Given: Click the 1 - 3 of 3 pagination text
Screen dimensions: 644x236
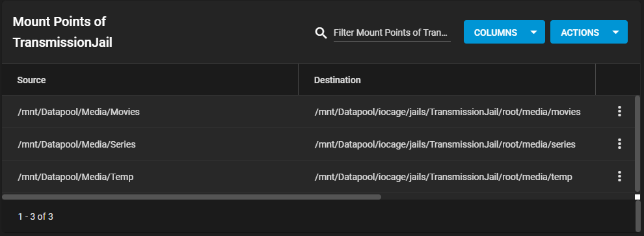Looking at the screenshot, I should click(x=35, y=216).
